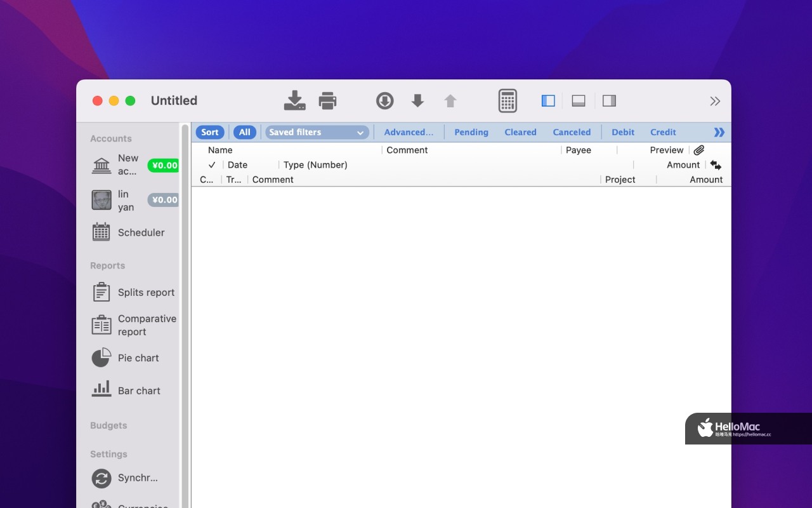Open the Saved filters dropdown
Viewport: 812px width, 508px height.
pos(317,132)
